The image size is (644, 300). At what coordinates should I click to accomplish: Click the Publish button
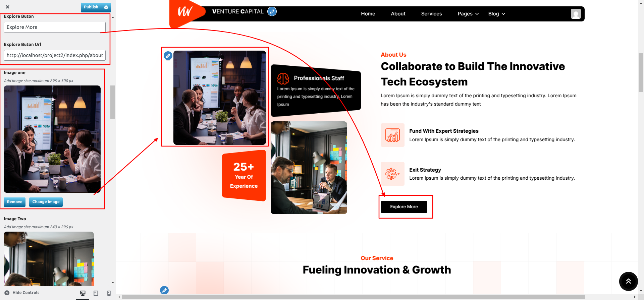[x=91, y=7]
